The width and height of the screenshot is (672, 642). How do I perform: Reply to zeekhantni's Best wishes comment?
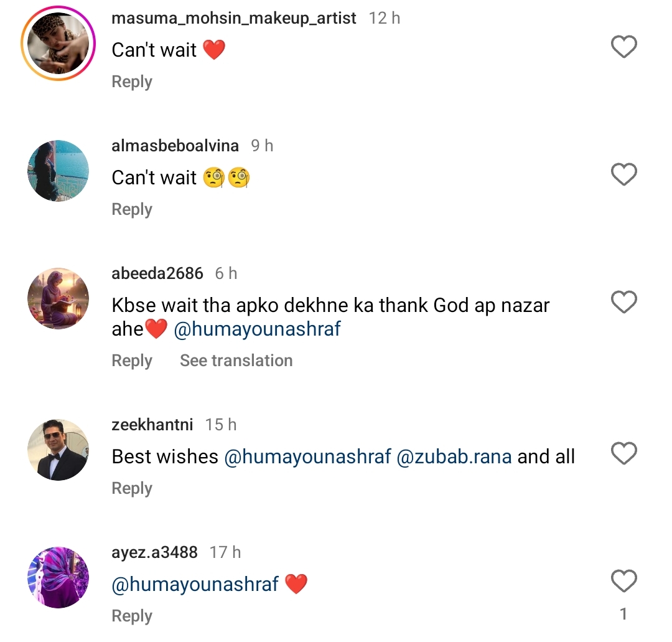(x=132, y=489)
